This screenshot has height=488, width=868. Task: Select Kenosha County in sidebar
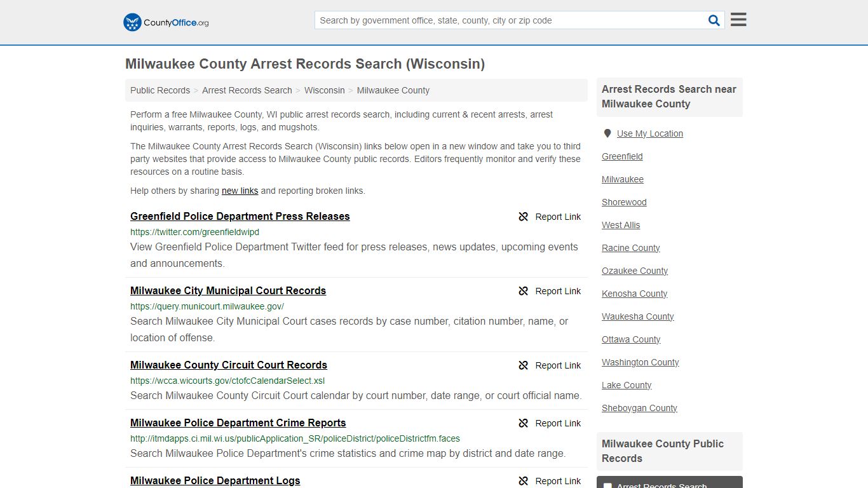coord(635,294)
